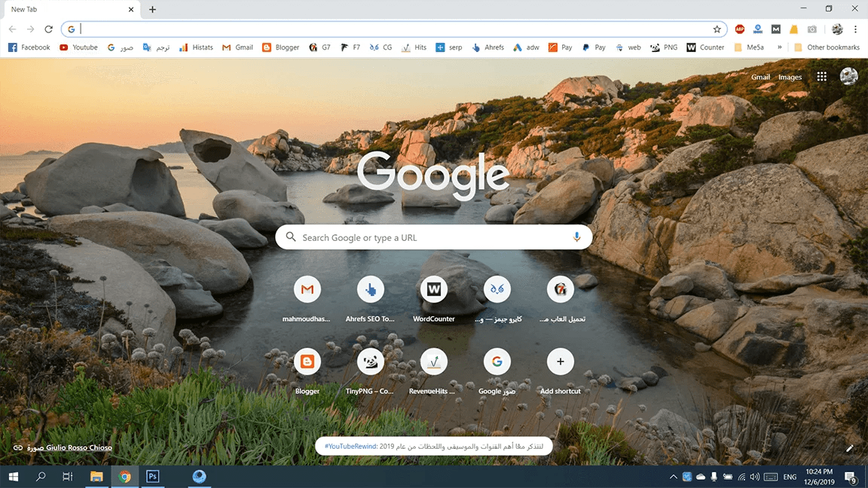Switch the ENG input language

[790, 477]
